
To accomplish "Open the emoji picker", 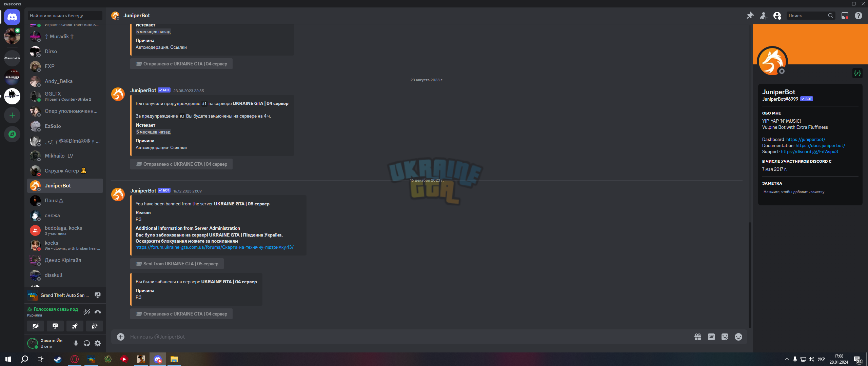I will pos(738,337).
